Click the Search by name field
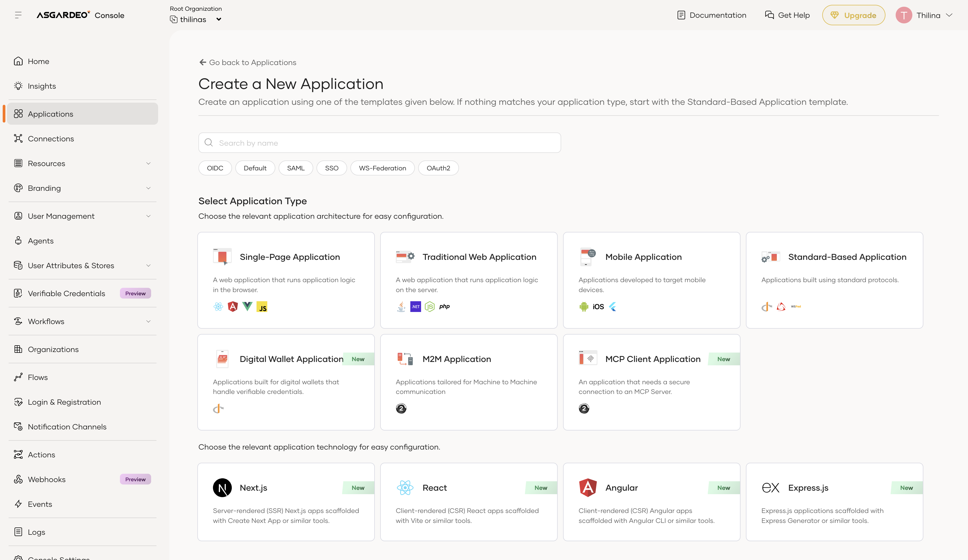This screenshot has width=968, height=560. 379,143
